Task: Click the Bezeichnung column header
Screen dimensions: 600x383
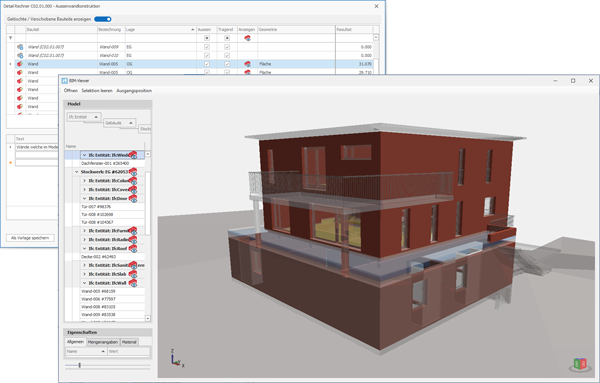Action: [x=111, y=29]
